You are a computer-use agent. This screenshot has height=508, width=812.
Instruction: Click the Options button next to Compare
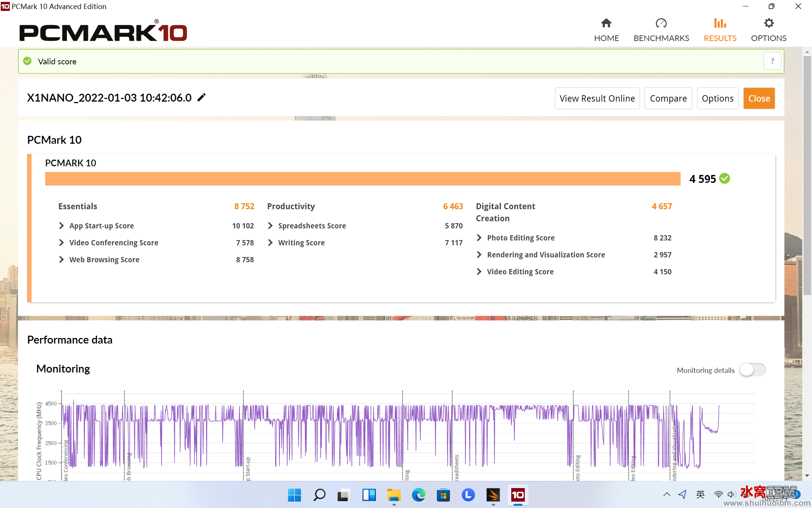point(717,98)
